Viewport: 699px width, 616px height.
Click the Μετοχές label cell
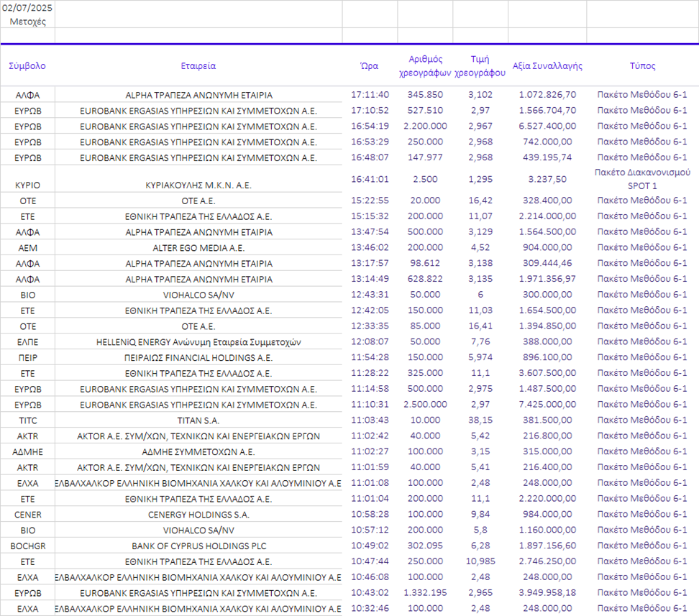[27, 21]
